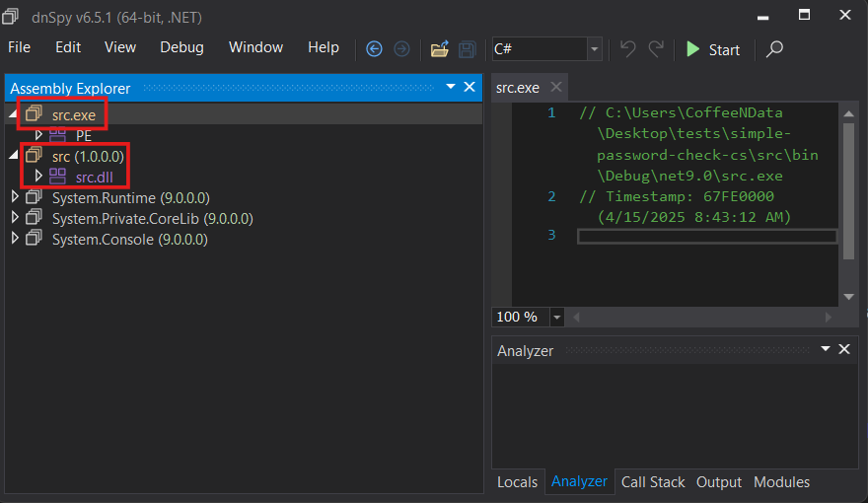Select the src.dll row label
This screenshot has width=868, height=503.
(x=94, y=178)
